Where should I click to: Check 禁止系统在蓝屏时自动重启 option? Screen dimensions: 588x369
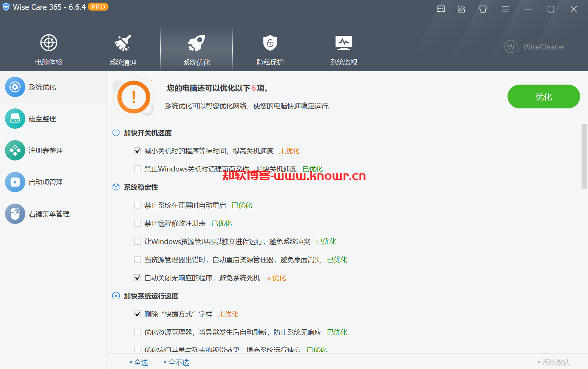[138, 205]
